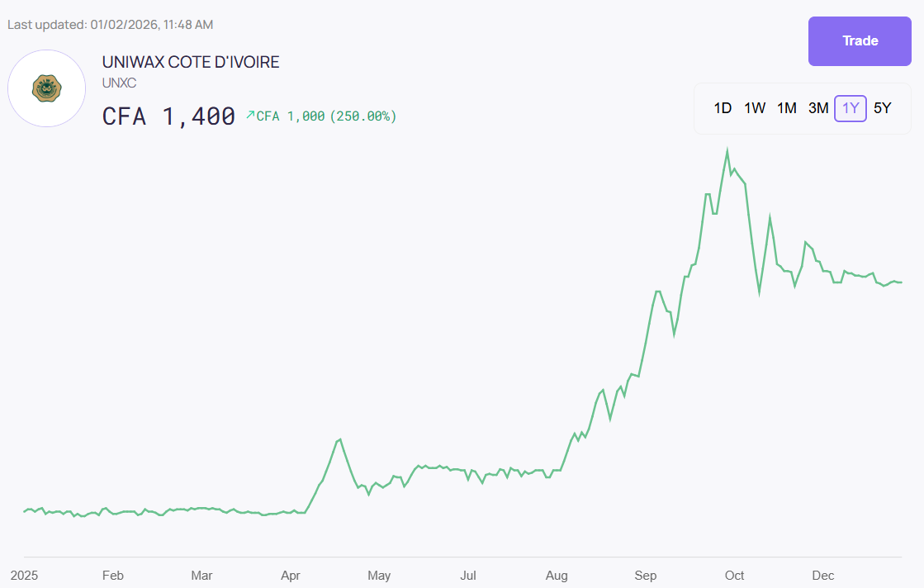
Task: Select the 1W time range
Action: 754,108
